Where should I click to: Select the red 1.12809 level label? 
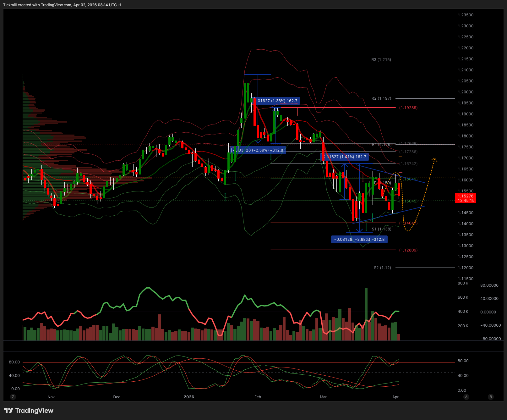click(408, 250)
